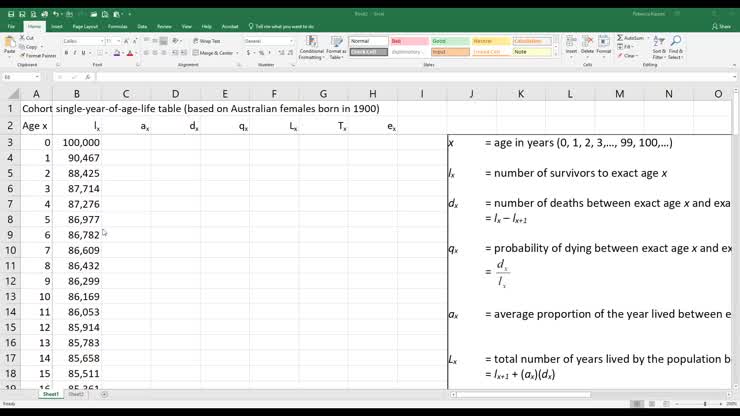The height and width of the screenshot is (416, 740).
Task: Switch to Sheet2 tab
Action: point(76,394)
